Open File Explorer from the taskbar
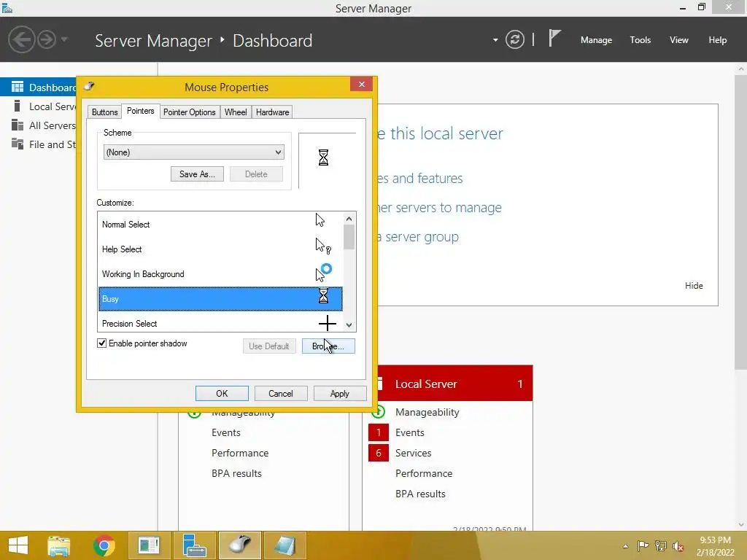 coord(59,545)
